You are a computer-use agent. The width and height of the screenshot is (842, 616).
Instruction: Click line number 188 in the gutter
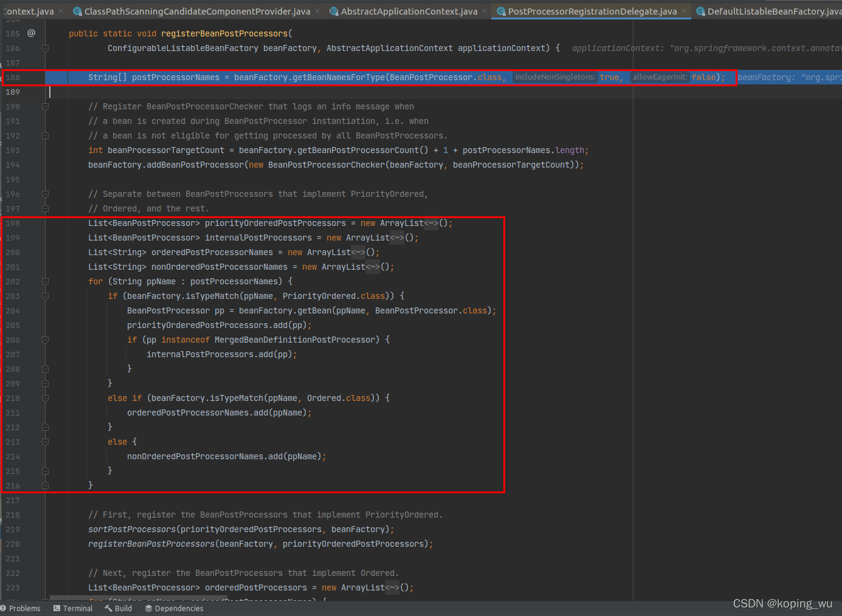point(13,77)
